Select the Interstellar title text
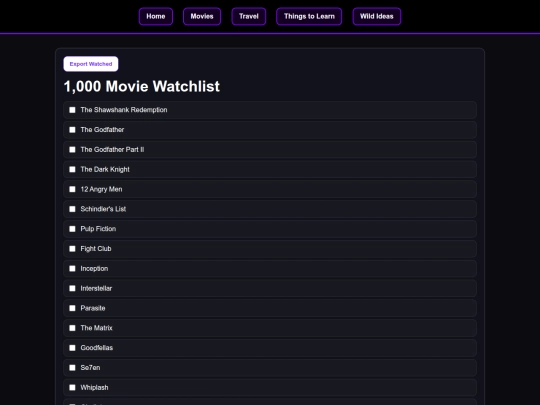This screenshot has width=540, height=405. click(x=96, y=288)
